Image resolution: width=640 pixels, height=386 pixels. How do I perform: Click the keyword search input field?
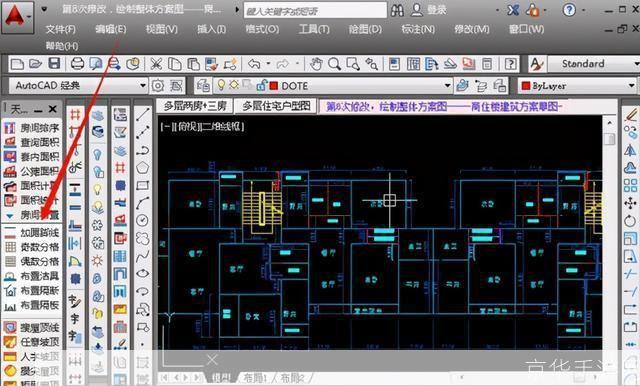(315, 10)
